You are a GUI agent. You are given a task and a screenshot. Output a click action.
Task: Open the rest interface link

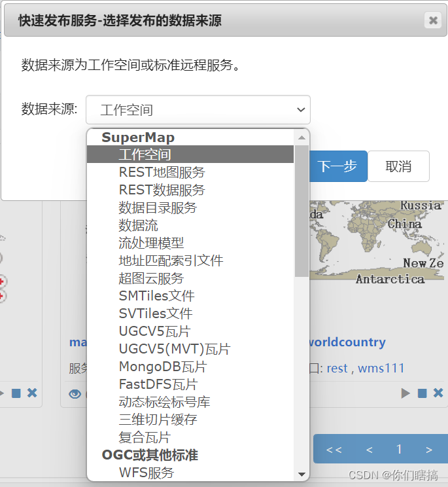[337, 369]
